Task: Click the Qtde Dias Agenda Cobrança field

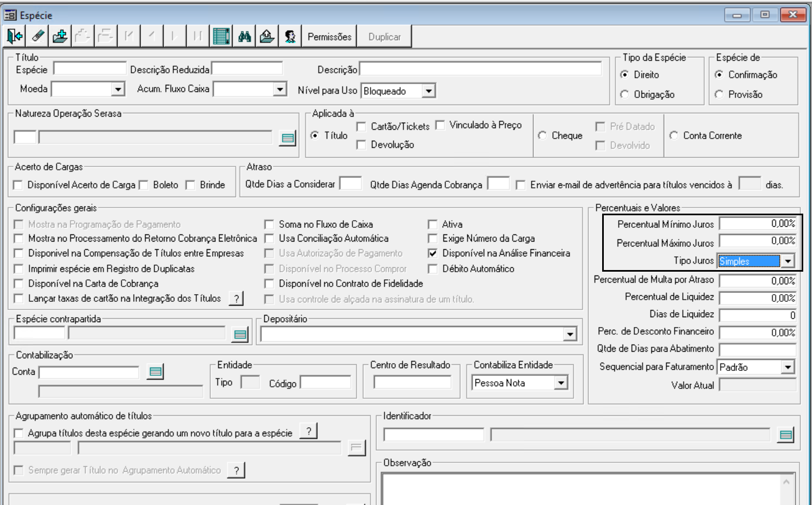Action: 499,183
